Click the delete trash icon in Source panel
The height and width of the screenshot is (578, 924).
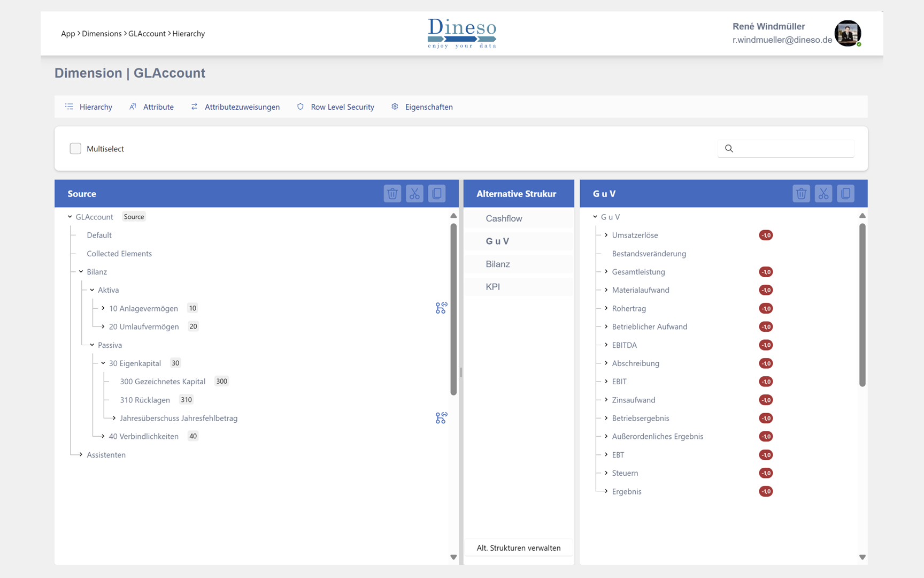[392, 194]
